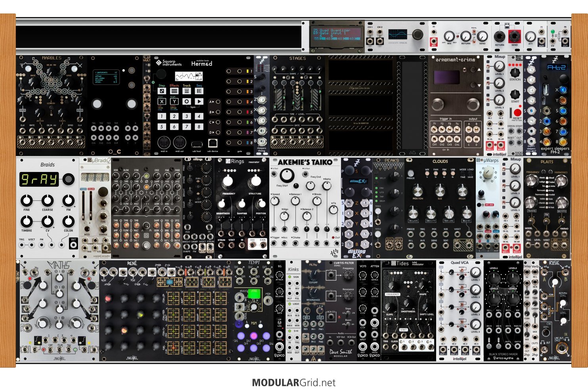Click the Tides FREQUENCY knob
This screenshot has height=391, width=588.
(x=392, y=286)
